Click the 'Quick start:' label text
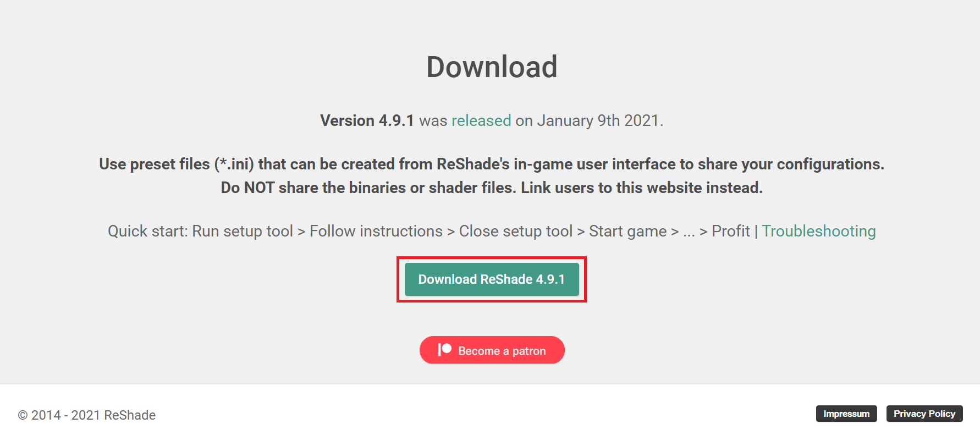This screenshot has height=429, width=980. (x=147, y=231)
